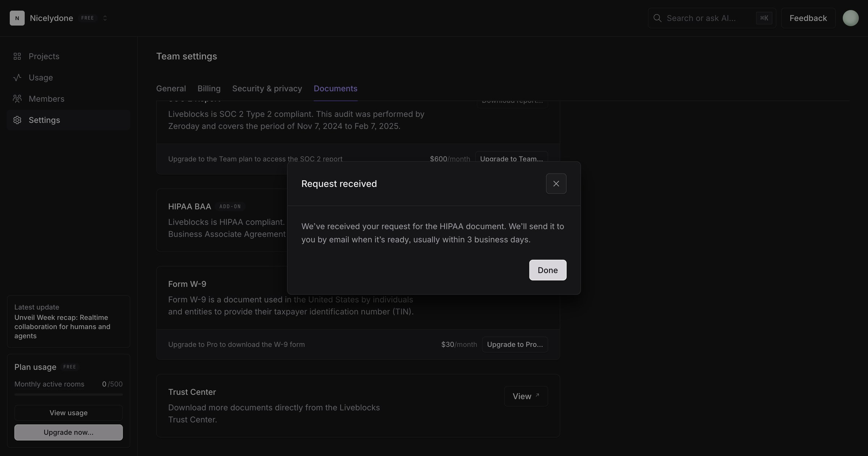Viewport: 868px width, 456px height.
Task: Click the $30/month price text
Action: click(x=459, y=345)
